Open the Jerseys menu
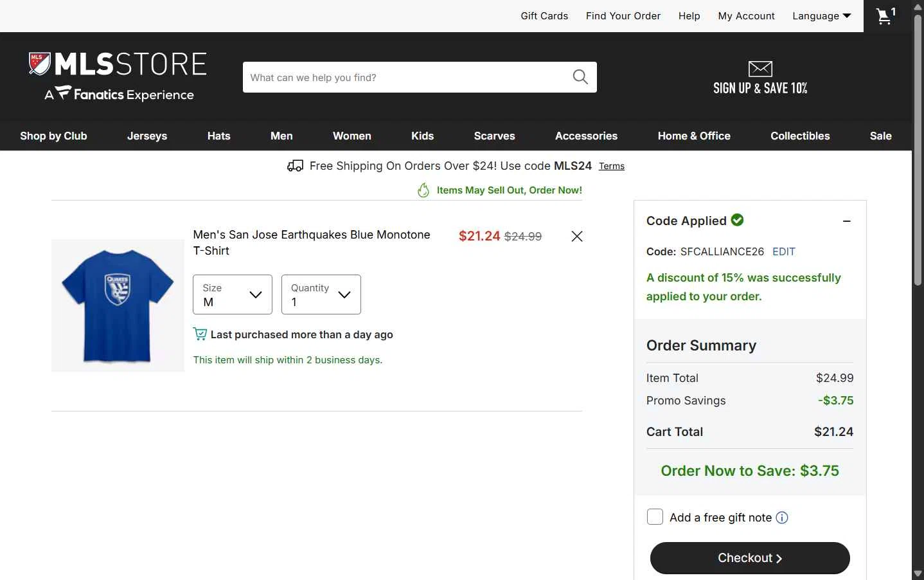924x580 pixels. (147, 136)
